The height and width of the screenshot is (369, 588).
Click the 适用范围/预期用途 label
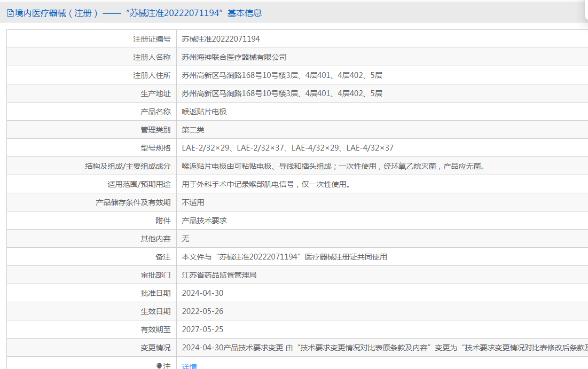tap(139, 184)
